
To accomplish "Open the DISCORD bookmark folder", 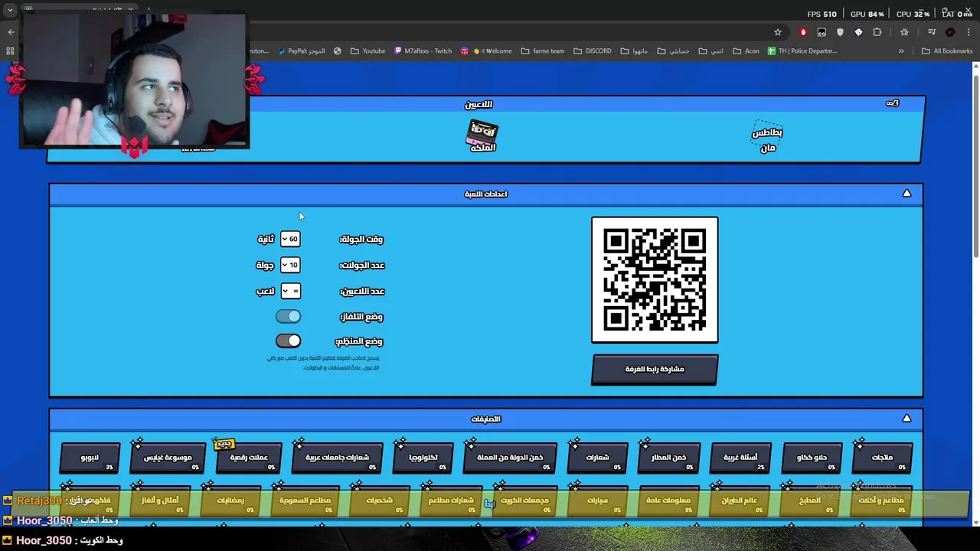I will click(x=592, y=51).
